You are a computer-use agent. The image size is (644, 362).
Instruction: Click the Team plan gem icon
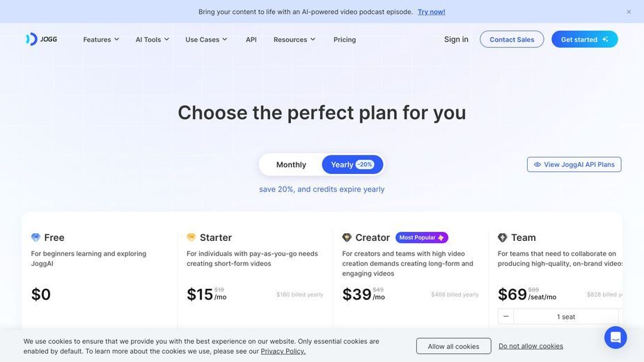tap(502, 237)
